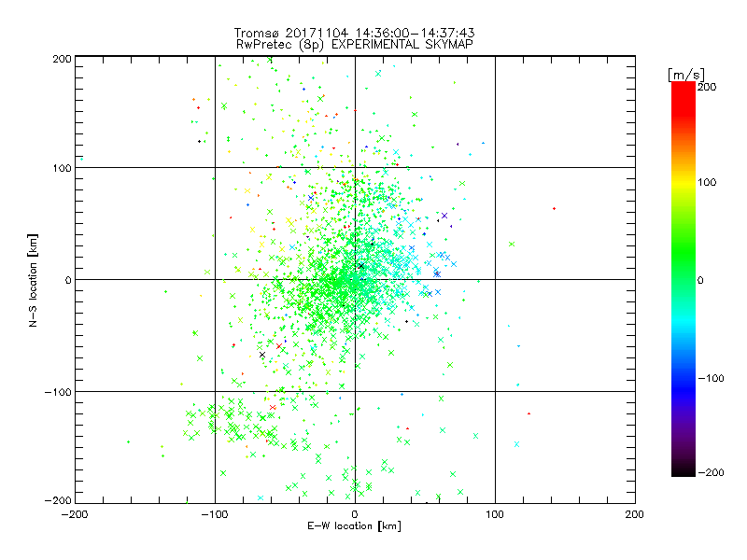This screenshot has width=747, height=560.
Task: Click the '200' label on the N-S axis
Action: click(63, 59)
